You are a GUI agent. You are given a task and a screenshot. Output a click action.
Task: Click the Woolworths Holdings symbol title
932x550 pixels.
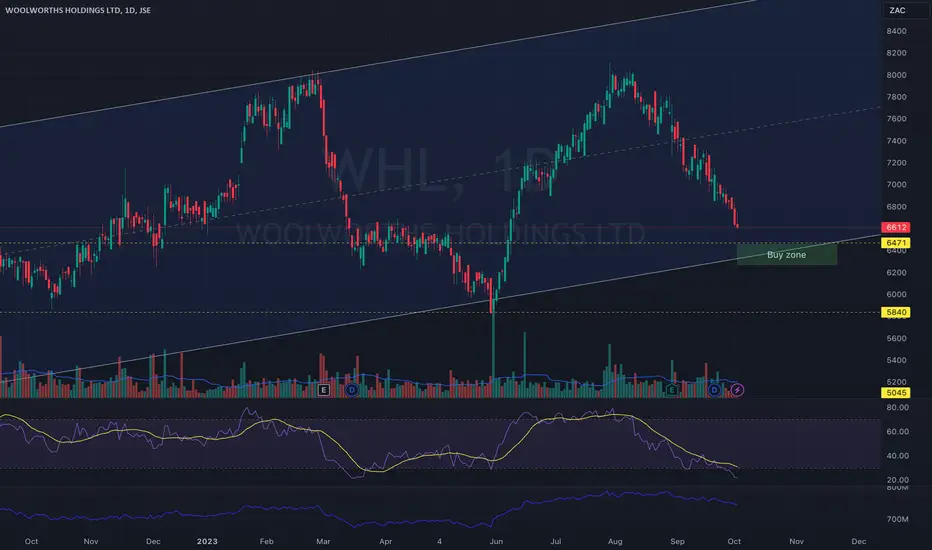78,10
